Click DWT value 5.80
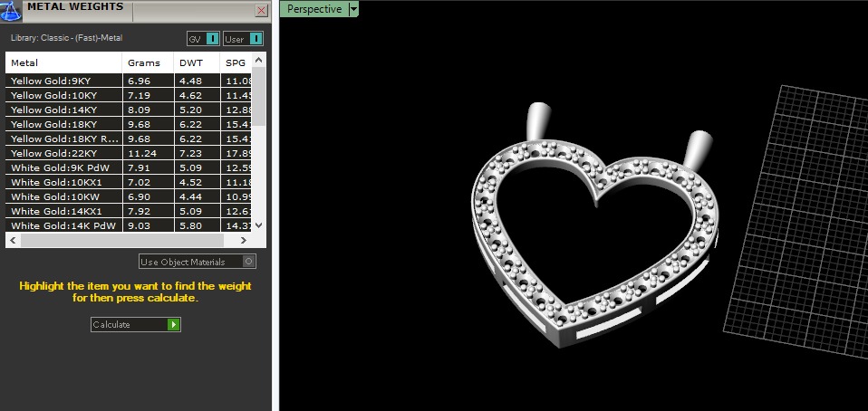The image size is (868, 411). click(191, 225)
